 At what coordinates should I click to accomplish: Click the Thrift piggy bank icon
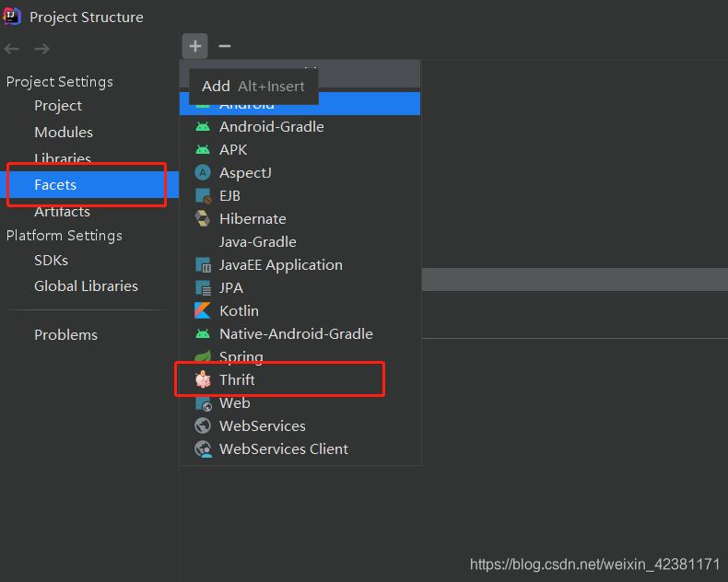pos(203,379)
